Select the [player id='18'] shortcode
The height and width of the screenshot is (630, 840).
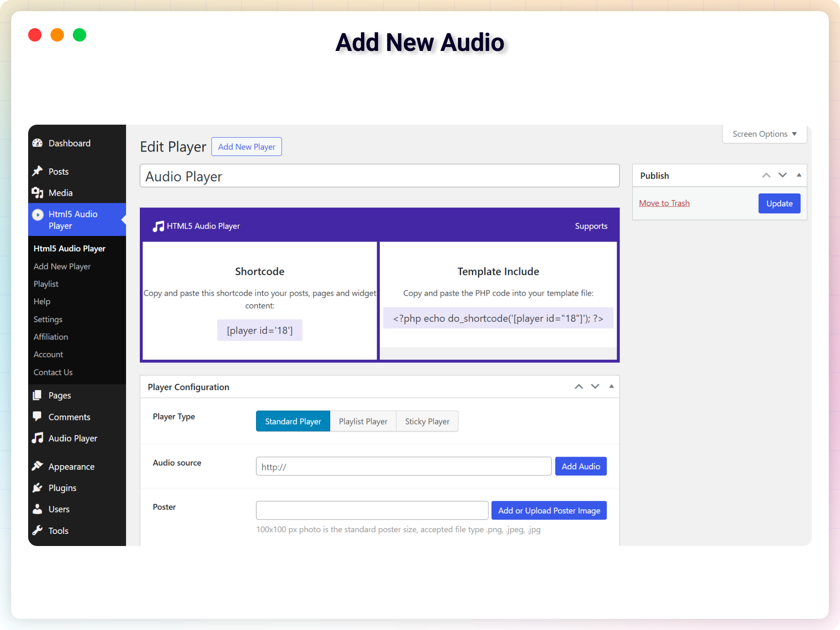[x=260, y=330]
